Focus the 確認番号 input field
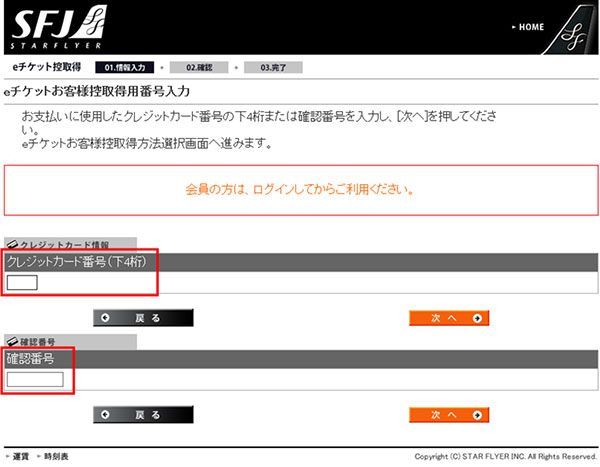Viewport: 600px width, 467px height. [35, 380]
